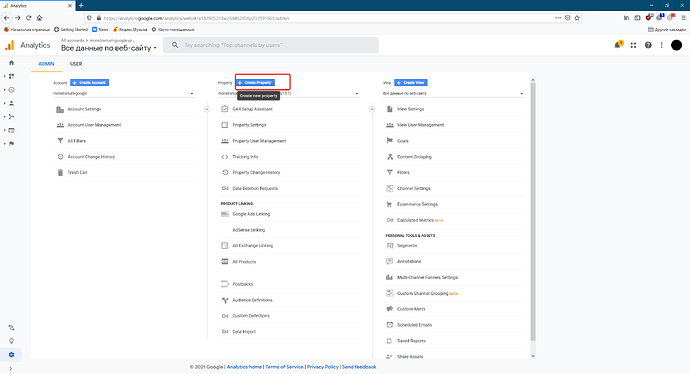The height and width of the screenshot is (374, 690).
Task: Open Channel Settings
Action: pos(414,188)
